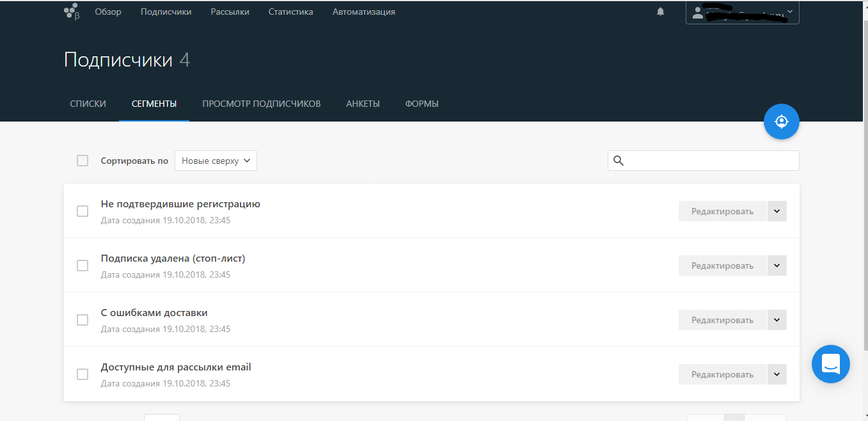
Task: Click the app logo in top navigation
Action: point(72,12)
